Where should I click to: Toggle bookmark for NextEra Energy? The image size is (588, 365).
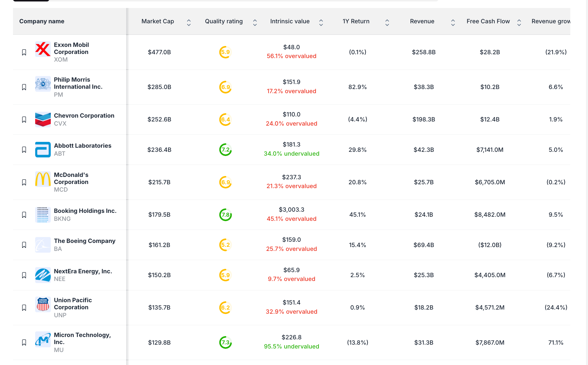click(24, 275)
